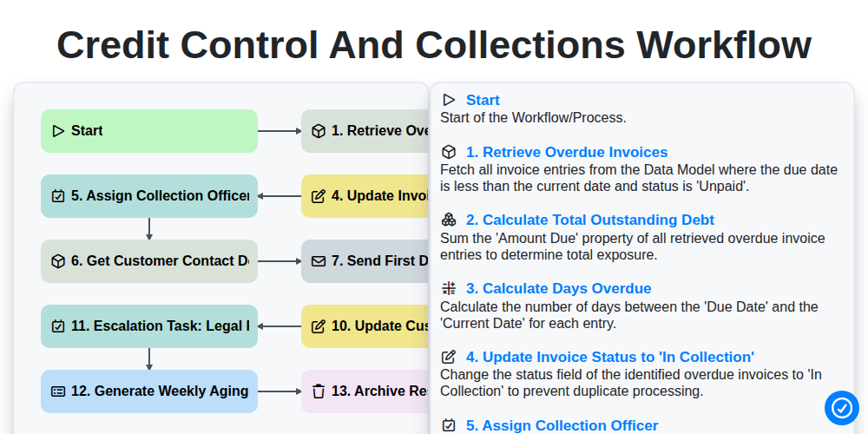Click cubes icon beside Calculate Total Outstanding Debt
Viewport: 868px width, 434px height.
tap(449, 220)
